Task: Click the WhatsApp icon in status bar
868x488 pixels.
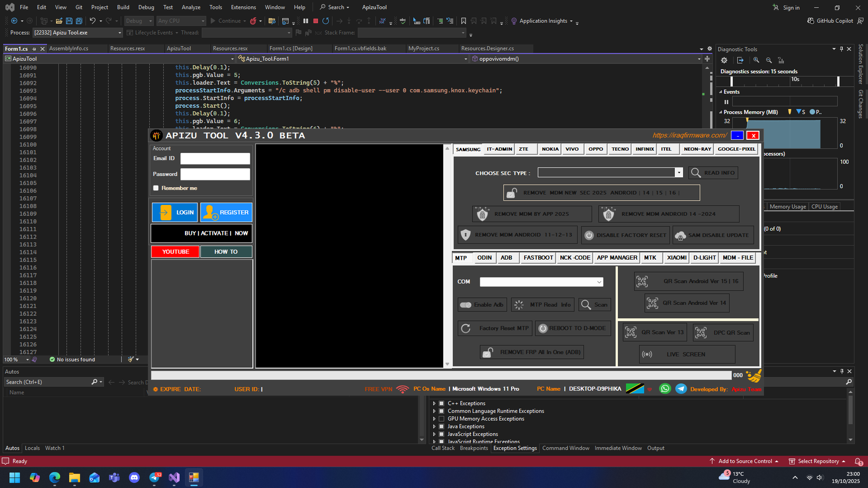Action: pos(665,389)
